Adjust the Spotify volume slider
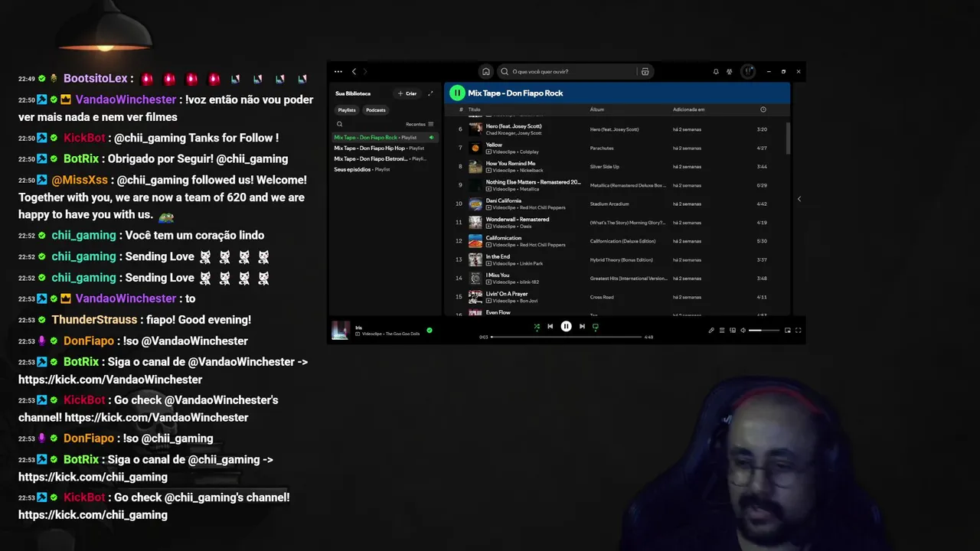The height and width of the screenshot is (551, 980). [764, 331]
